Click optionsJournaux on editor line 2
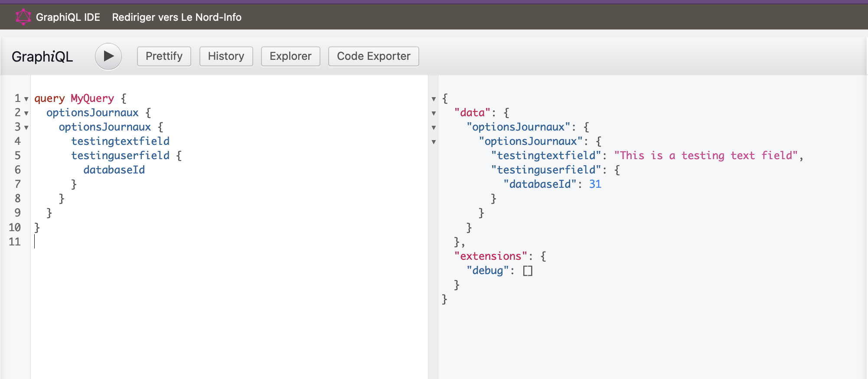The height and width of the screenshot is (379, 868). click(92, 113)
